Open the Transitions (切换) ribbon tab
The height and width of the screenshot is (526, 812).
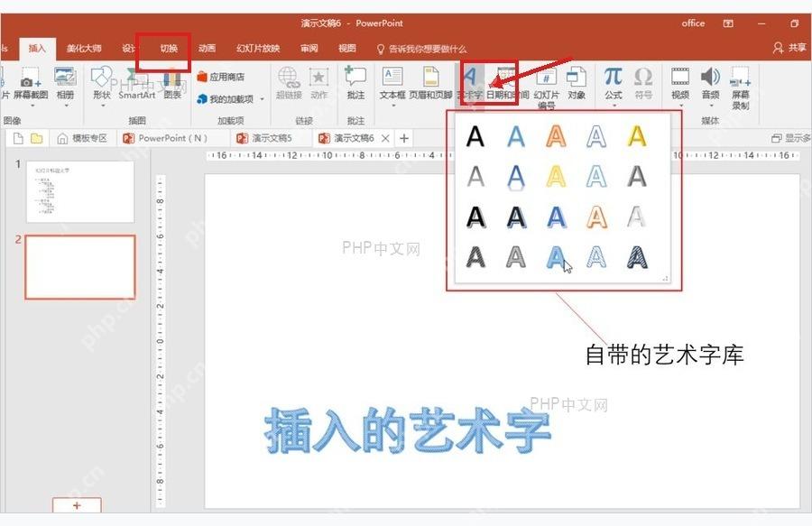pos(169,48)
